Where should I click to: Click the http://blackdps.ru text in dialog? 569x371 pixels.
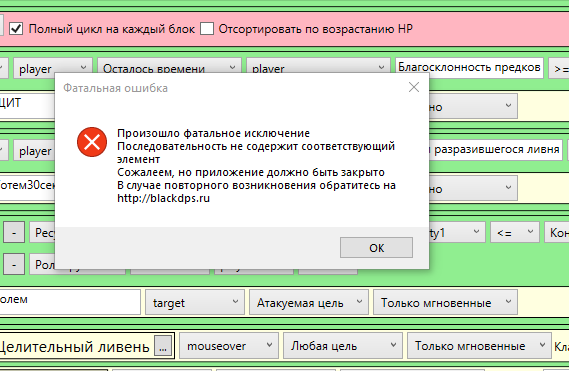point(163,198)
